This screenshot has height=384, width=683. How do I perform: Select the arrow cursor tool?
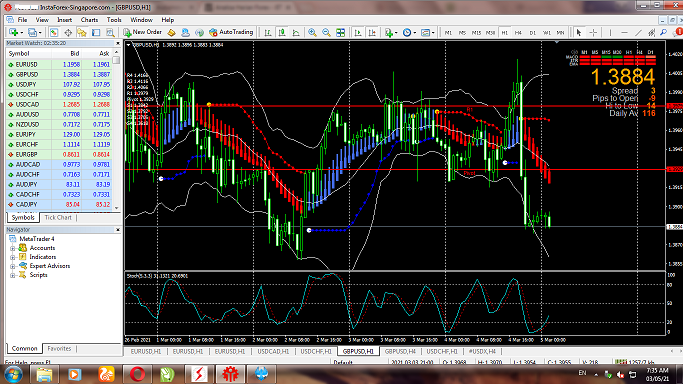tap(579, 33)
